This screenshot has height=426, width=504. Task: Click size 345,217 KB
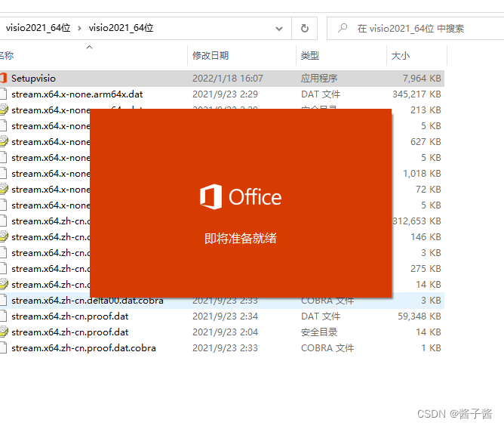pyautogui.click(x=416, y=94)
